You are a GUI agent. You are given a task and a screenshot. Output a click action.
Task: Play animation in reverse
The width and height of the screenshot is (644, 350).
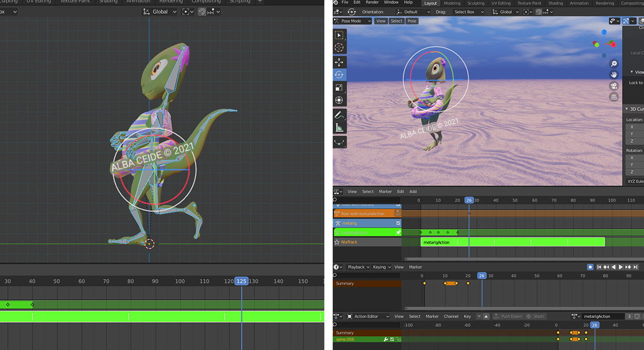tap(613, 267)
